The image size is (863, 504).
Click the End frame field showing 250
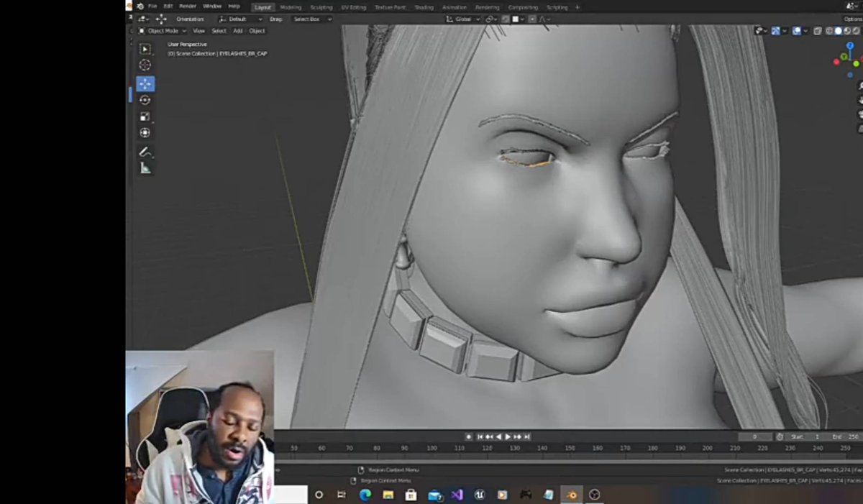click(x=845, y=436)
